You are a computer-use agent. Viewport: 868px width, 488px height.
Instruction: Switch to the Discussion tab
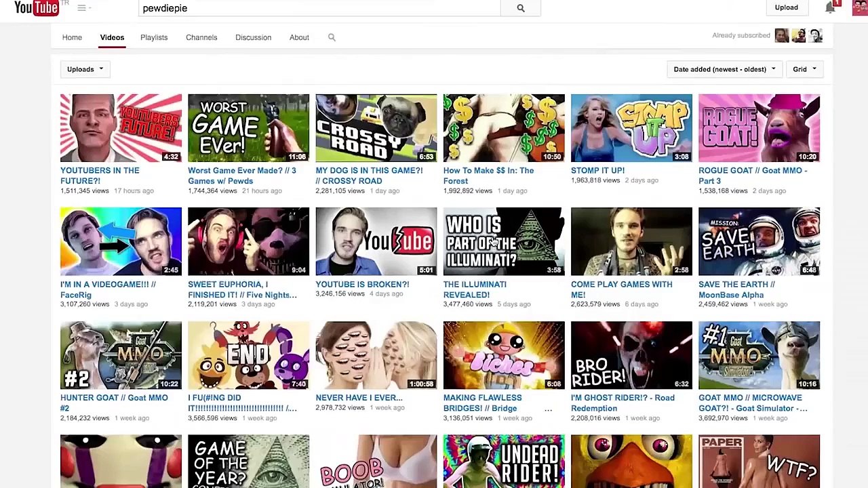point(253,37)
